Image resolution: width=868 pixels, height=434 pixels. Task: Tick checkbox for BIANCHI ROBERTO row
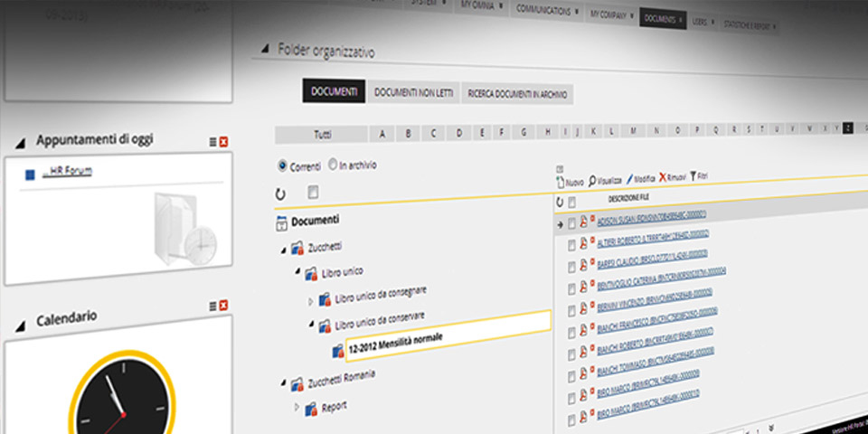point(571,356)
